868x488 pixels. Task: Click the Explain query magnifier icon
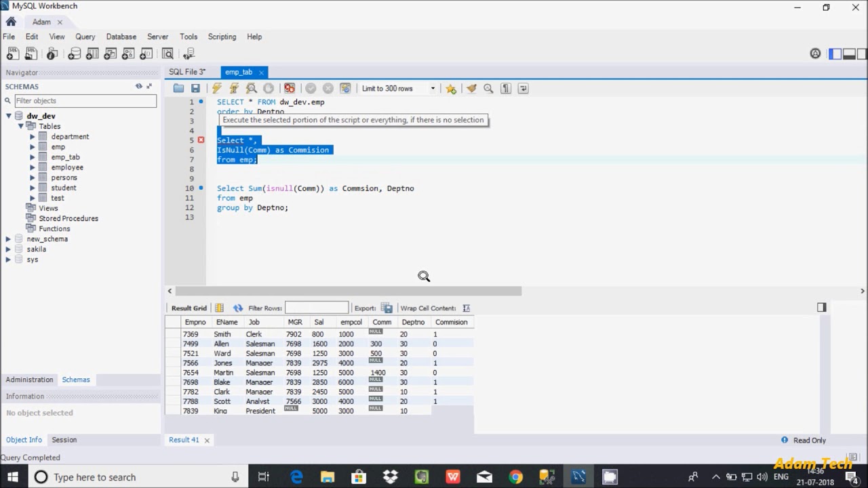click(251, 88)
